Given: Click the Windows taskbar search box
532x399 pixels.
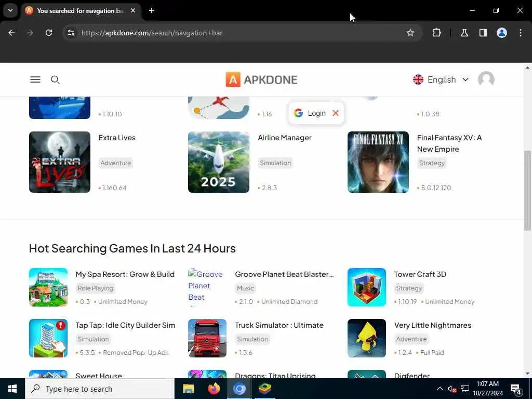Looking at the screenshot, I should click(99, 389).
